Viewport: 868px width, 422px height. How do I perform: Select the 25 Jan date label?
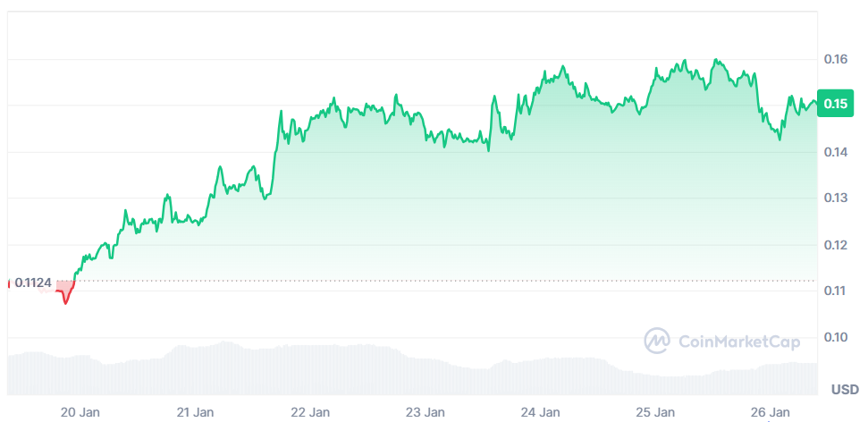tap(655, 412)
